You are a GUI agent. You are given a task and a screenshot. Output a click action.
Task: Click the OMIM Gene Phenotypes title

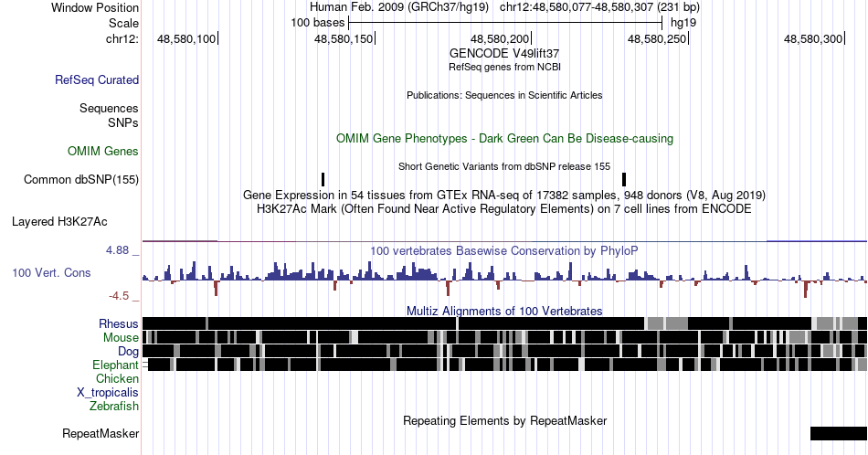coord(504,138)
